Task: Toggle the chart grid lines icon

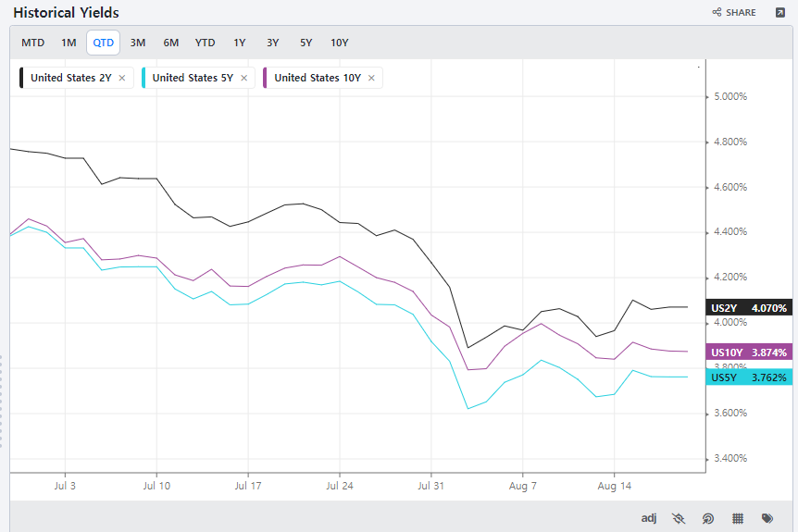Action: 738,518
